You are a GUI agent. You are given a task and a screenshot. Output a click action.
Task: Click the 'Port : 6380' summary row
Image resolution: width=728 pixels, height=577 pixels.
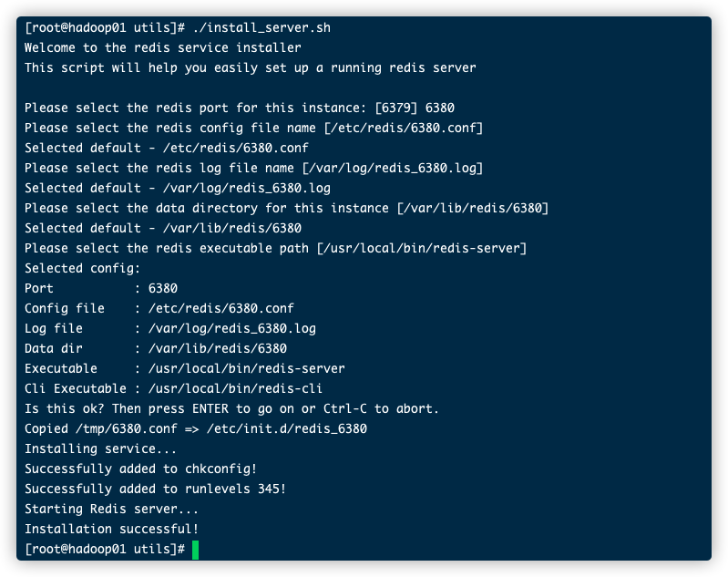[101, 288]
